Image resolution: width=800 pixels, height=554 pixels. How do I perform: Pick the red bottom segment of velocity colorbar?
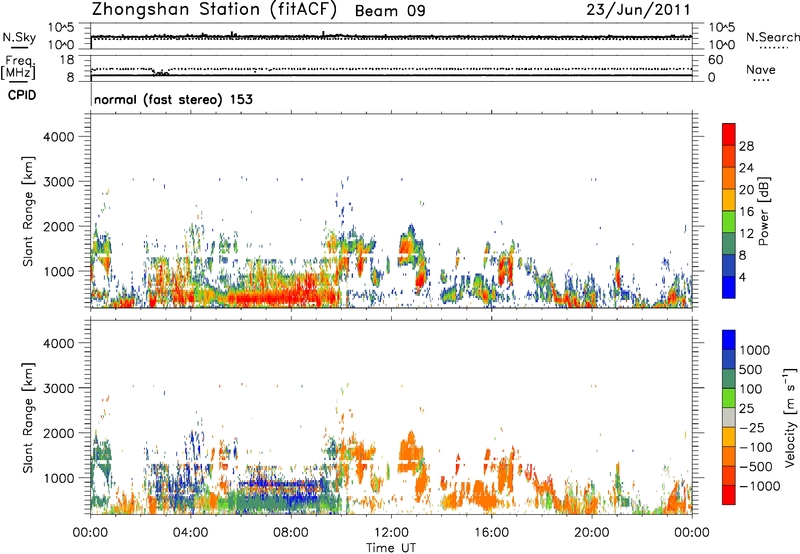(x=729, y=495)
